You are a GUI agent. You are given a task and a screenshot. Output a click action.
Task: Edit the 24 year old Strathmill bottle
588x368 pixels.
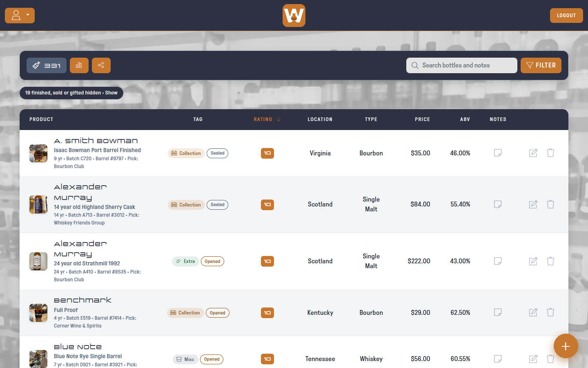click(533, 261)
